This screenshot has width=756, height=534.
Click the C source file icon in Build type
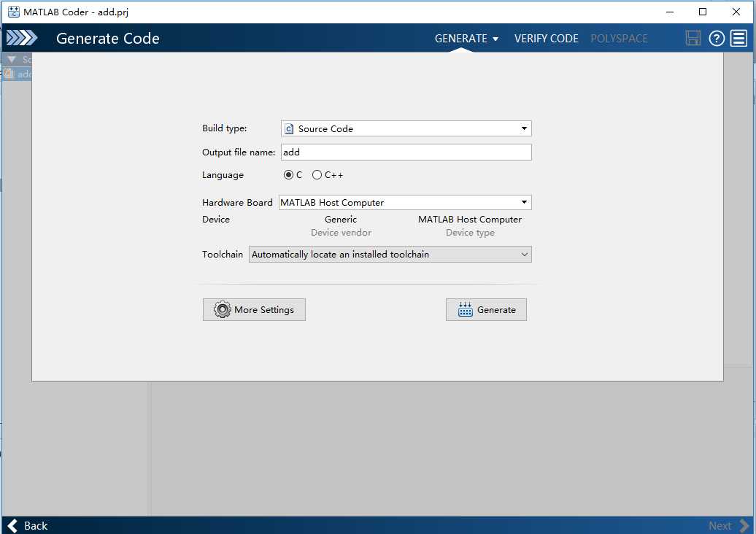click(x=289, y=128)
